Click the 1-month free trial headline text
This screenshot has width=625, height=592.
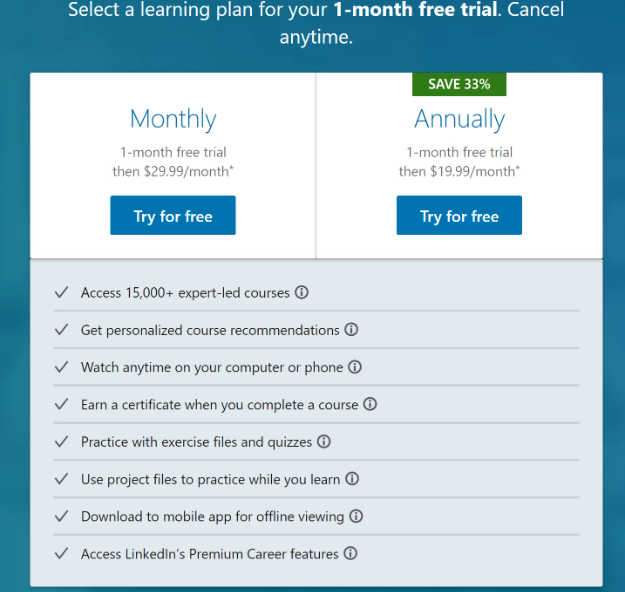point(415,10)
